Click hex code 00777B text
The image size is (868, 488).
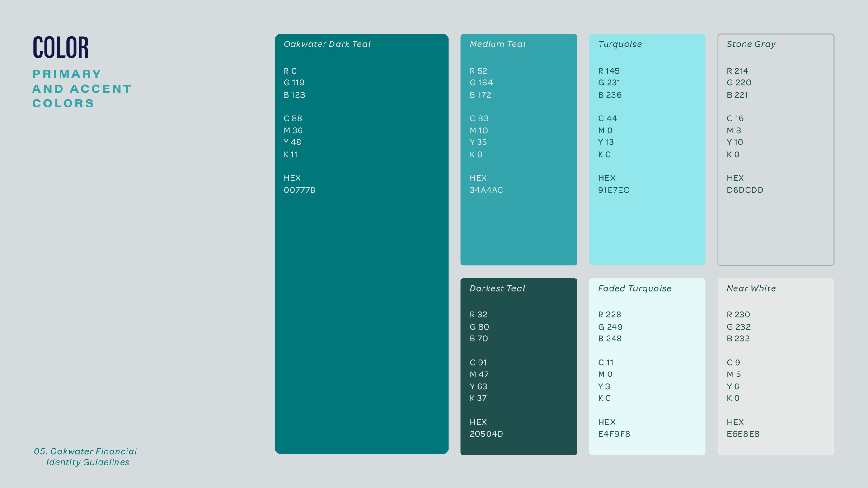coord(300,190)
